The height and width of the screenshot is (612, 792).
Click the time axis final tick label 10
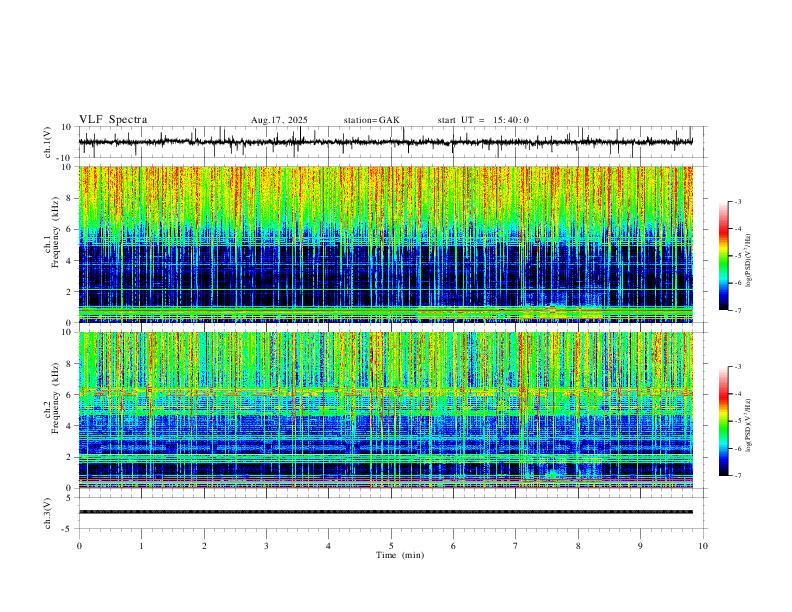point(703,546)
